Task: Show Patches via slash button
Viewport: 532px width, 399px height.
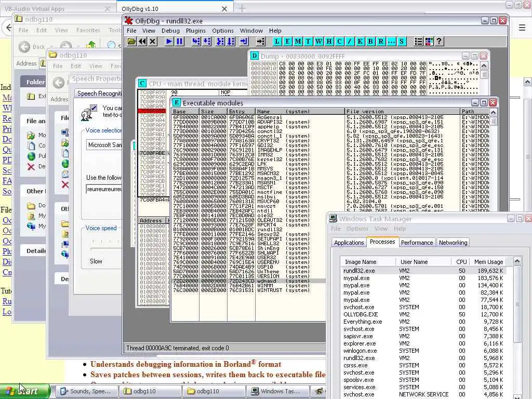Action: [350, 42]
